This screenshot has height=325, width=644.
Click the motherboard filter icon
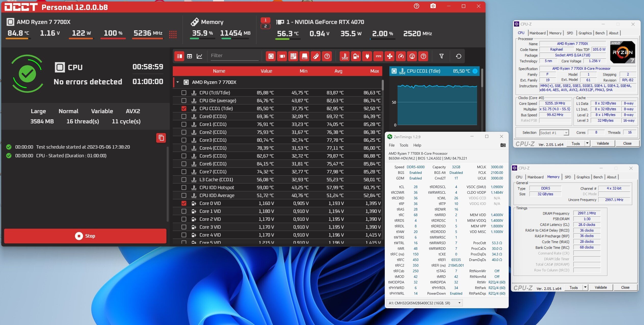293,56
